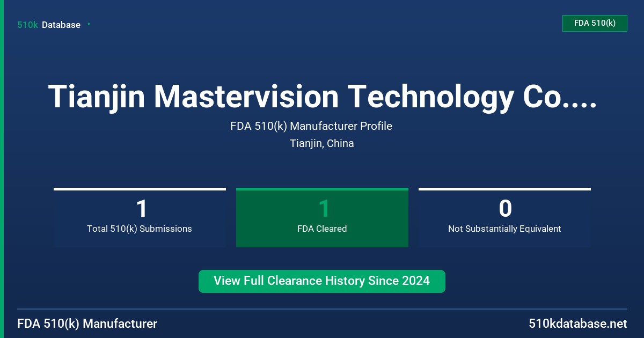Click the Tianjin Mastervision Technology Co. title

click(322, 97)
